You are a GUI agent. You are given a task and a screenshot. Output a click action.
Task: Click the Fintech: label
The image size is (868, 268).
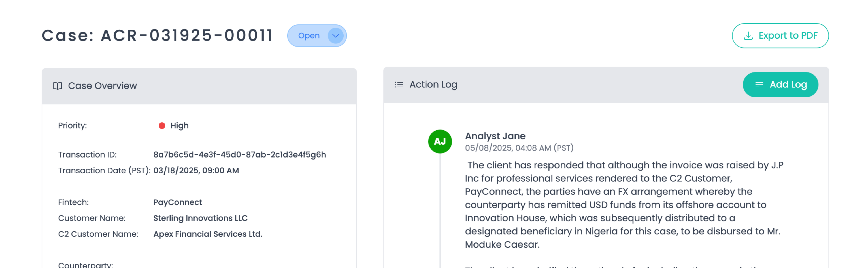pyautogui.click(x=73, y=202)
